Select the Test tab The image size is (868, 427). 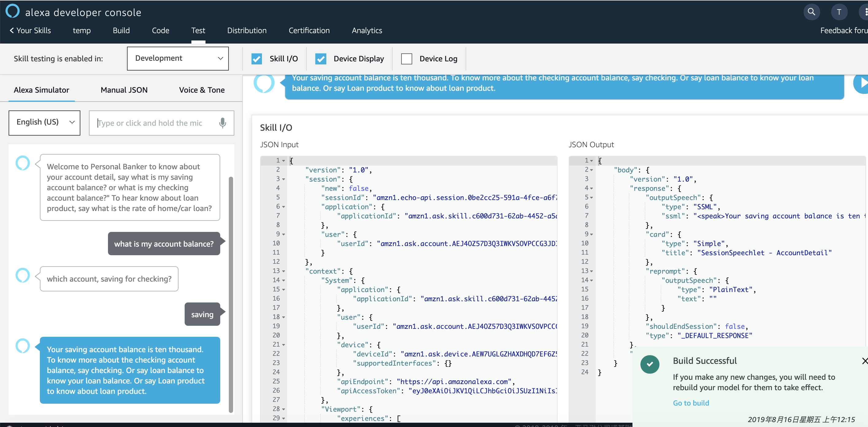(198, 31)
